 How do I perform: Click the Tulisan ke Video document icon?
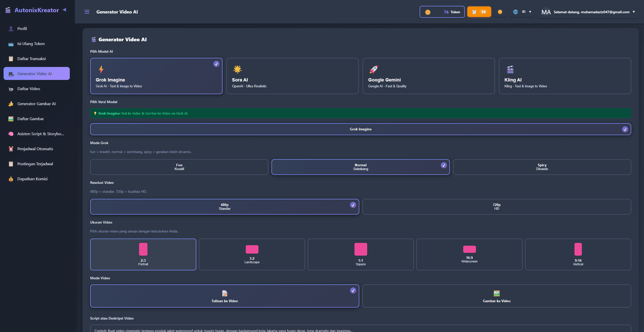coord(225,293)
